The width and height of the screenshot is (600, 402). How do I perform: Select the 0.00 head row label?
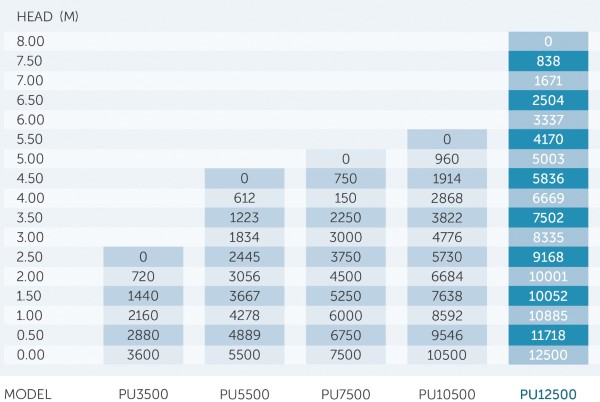30,355
